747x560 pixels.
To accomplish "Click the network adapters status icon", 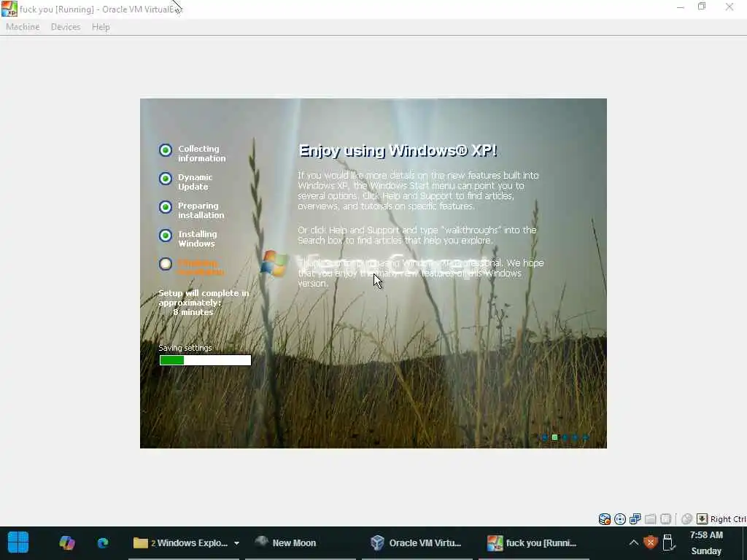I will pos(635,519).
